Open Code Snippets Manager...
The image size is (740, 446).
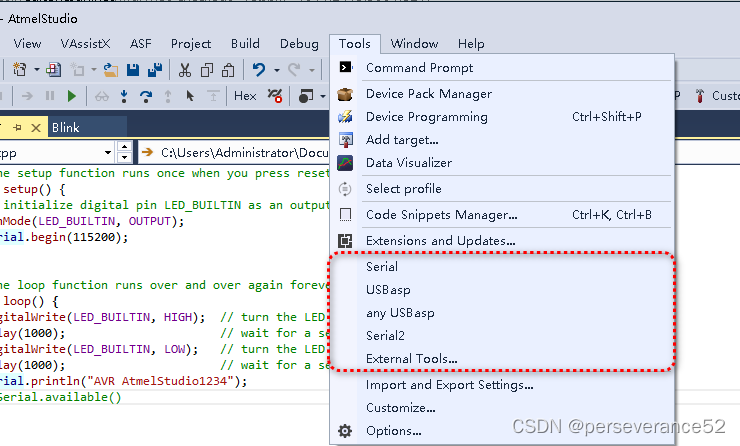[503, 215]
